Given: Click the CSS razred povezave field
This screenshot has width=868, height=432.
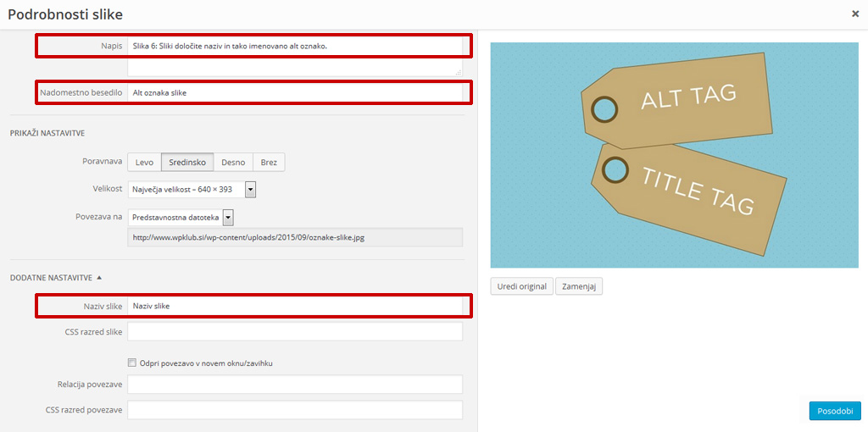Looking at the screenshot, I should pyautogui.click(x=294, y=410).
